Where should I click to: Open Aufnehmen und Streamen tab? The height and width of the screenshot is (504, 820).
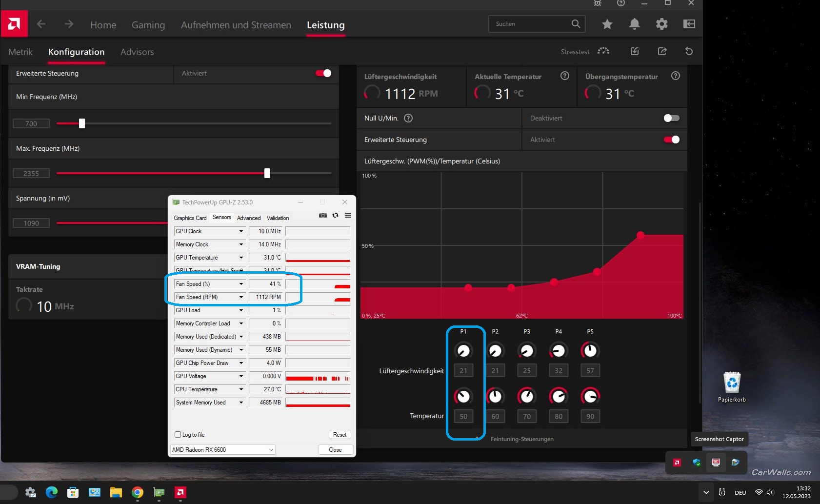click(x=236, y=25)
